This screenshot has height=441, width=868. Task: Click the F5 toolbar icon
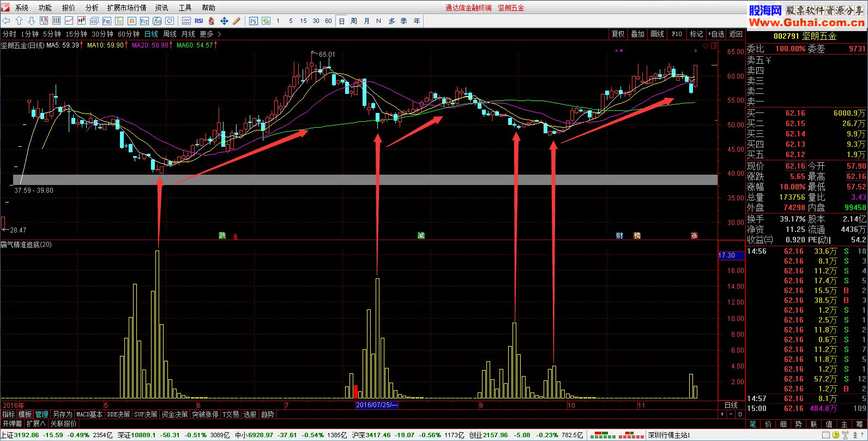pos(254,21)
